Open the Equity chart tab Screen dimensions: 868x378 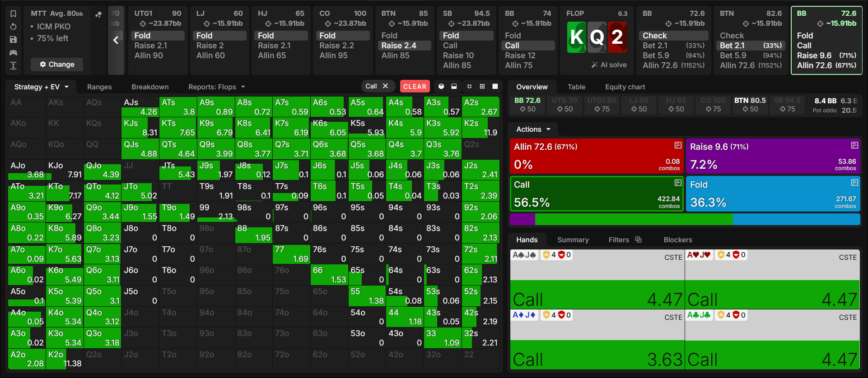pos(625,87)
